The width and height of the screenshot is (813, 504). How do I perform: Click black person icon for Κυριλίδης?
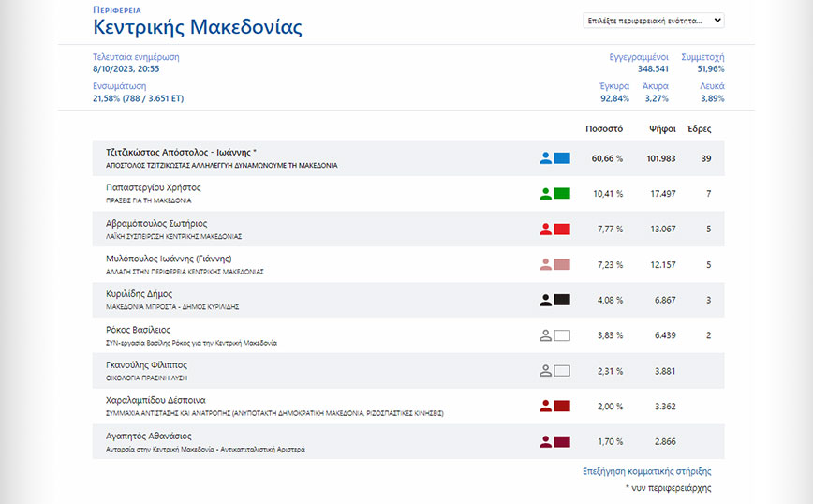click(x=545, y=300)
